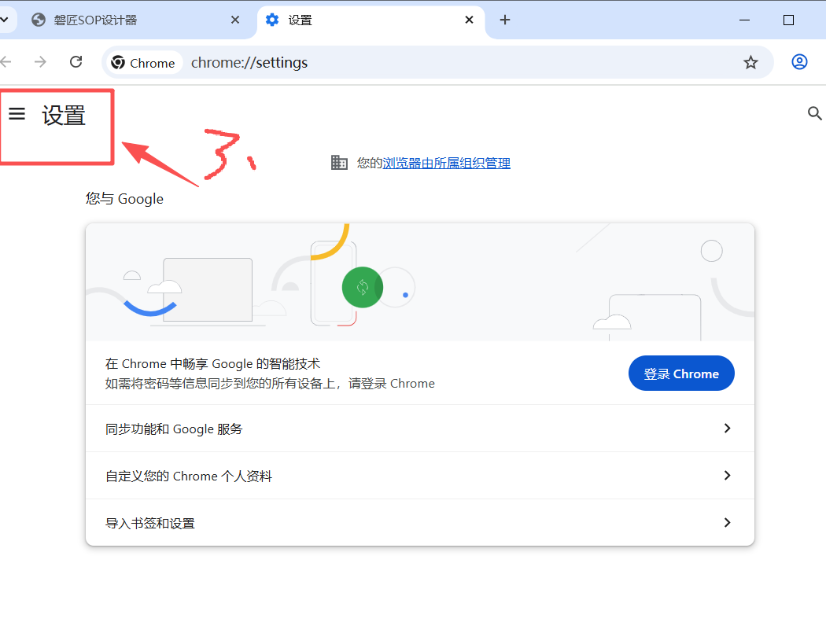Screen dimensions: 826x644
Task: Bookmark this page with the star icon
Action: pos(750,63)
